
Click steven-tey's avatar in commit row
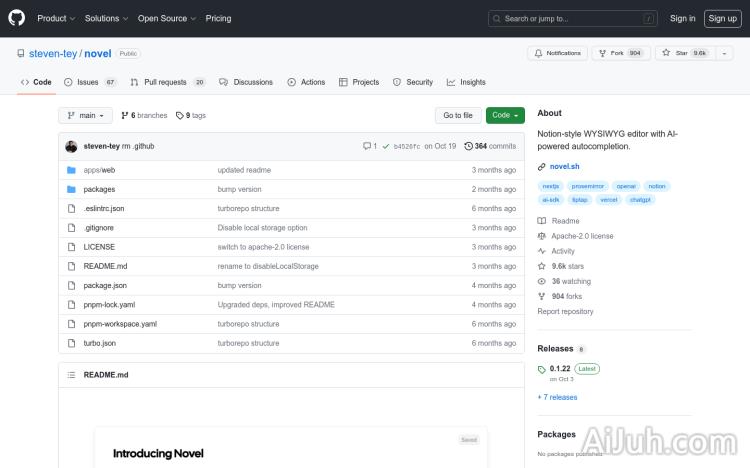coord(71,146)
